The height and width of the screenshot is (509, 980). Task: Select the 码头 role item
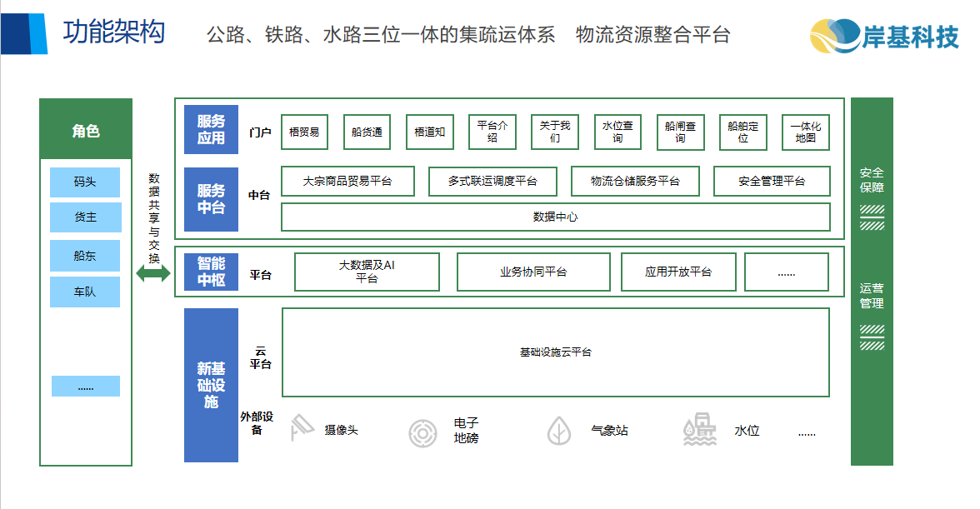pos(85,182)
